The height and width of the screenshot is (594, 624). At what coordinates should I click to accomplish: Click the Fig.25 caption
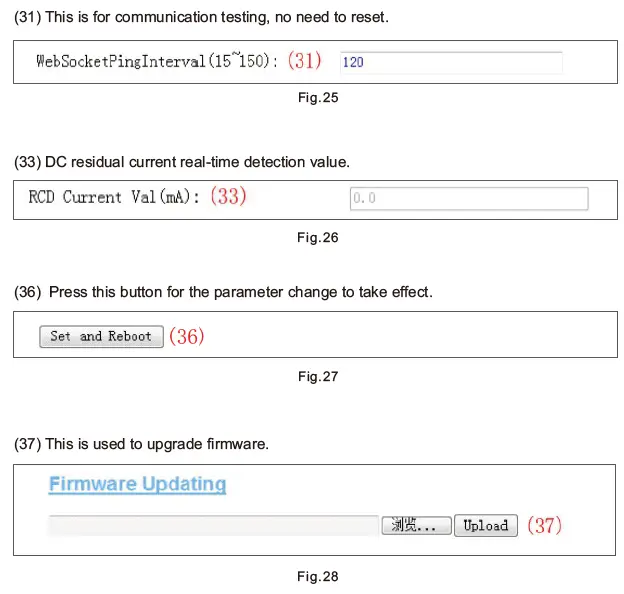click(x=317, y=98)
